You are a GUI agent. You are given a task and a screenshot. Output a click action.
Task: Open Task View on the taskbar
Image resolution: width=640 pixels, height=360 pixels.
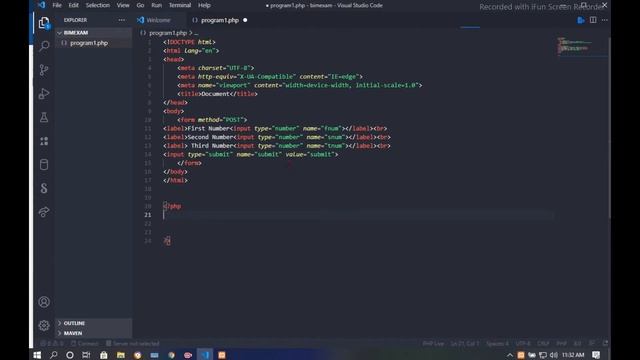point(86,355)
